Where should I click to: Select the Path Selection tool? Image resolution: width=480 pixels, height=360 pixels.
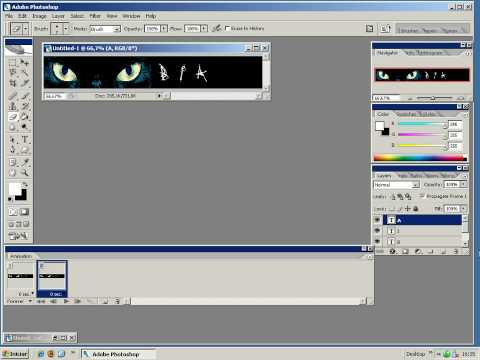[13, 140]
